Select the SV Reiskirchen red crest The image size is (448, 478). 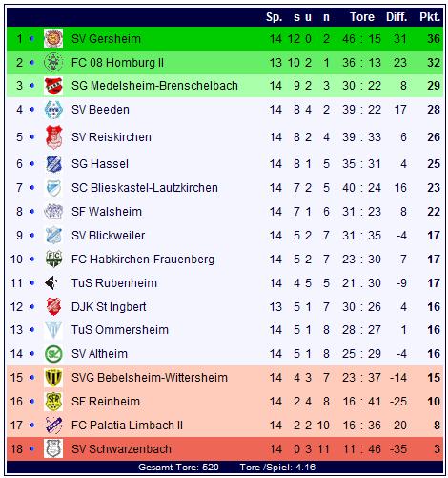pos(53,137)
